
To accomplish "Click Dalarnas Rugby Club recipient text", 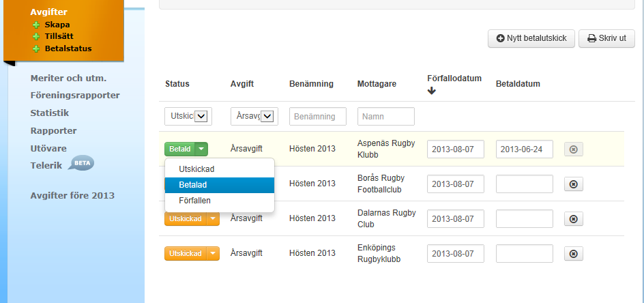I will [x=387, y=218].
